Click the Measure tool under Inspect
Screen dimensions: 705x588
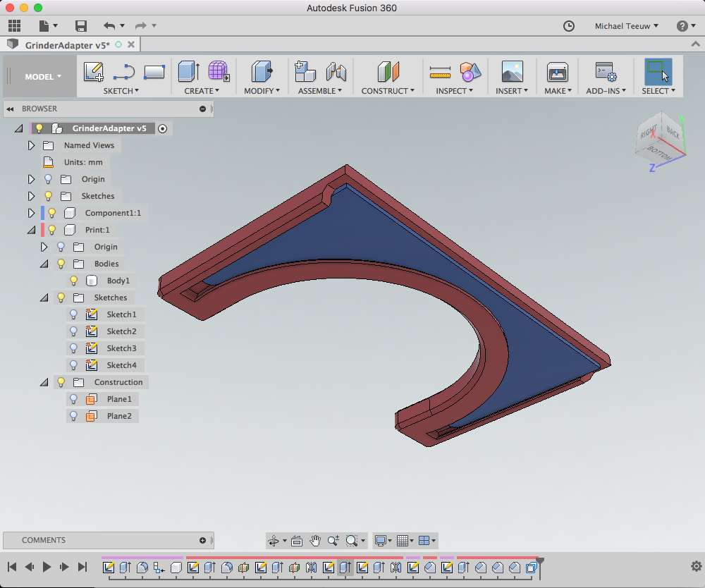coord(440,72)
